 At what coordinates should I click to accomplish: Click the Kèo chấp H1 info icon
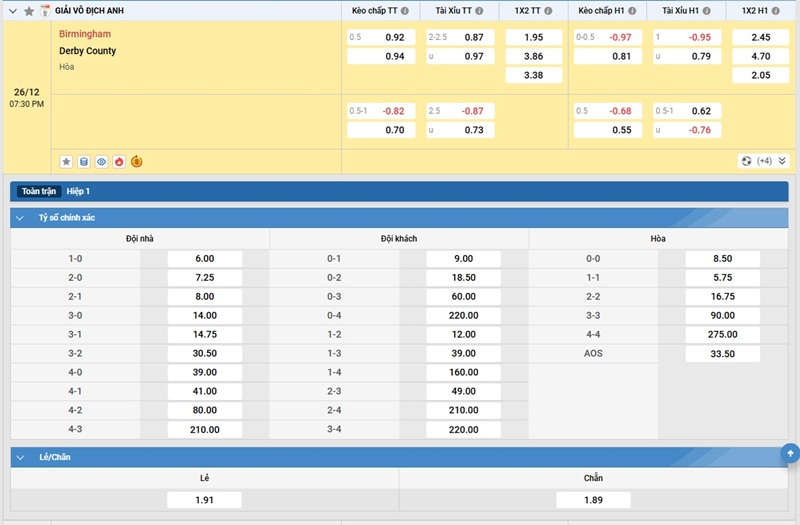[x=632, y=11]
